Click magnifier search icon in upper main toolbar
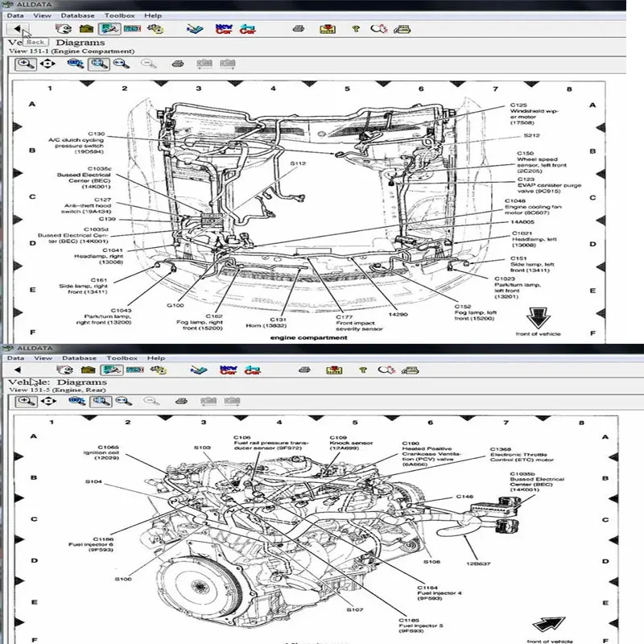This screenshot has height=644, width=644. click(x=378, y=29)
